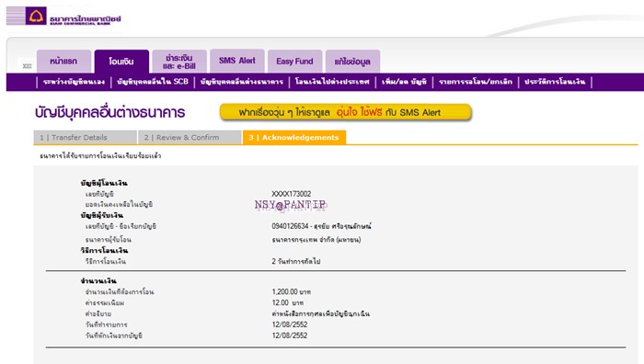Click confirmation message ธนาคารได้รับรายการโอนเงินเรียบร้อยแล้ว
The image size is (644, 364).
100,156
